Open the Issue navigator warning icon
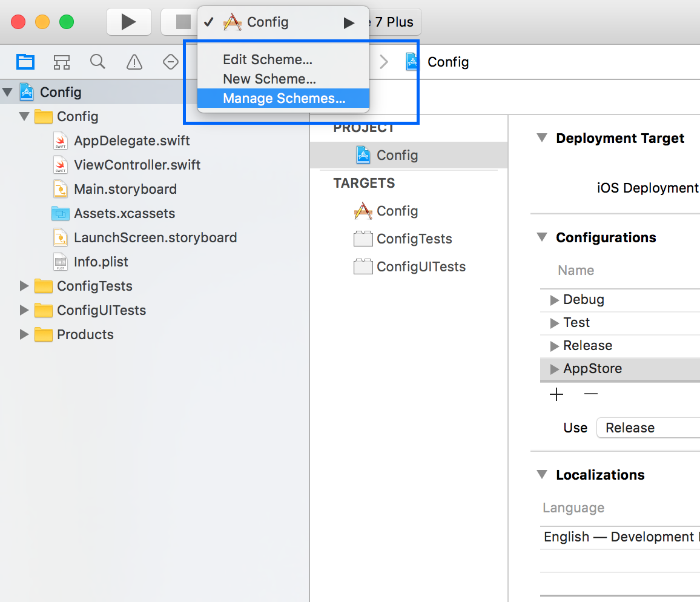The image size is (700, 602). pyautogui.click(x=134, y=62)
